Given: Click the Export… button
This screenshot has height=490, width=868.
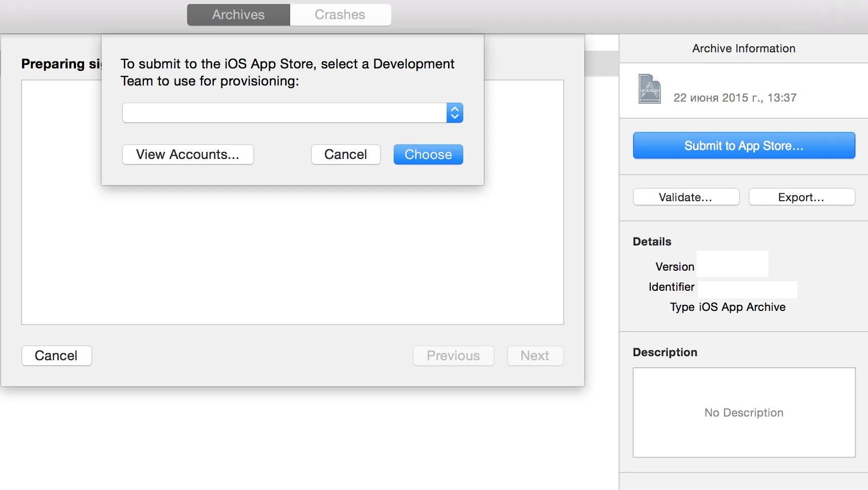Looking at the screenshot, I should click(x=802, y=197).
